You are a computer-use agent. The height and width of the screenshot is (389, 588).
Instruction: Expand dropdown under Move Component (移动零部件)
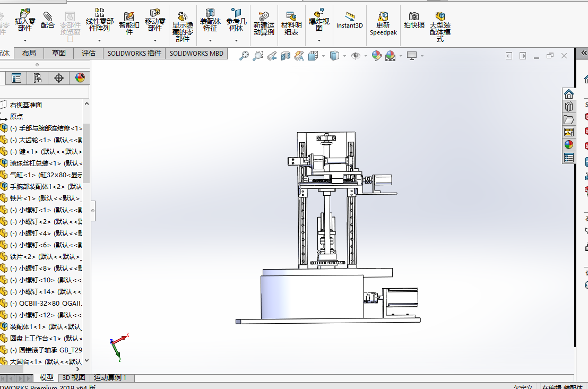click(x=155, y=40)
